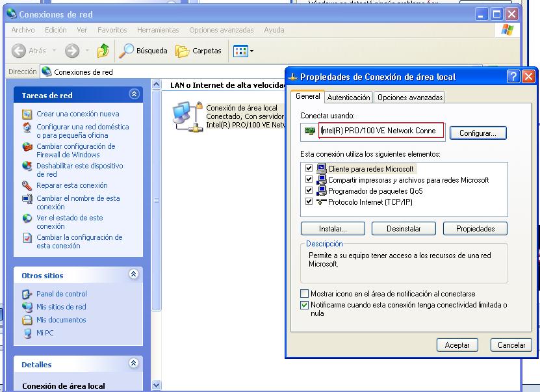Image resolution: width=540 pixels, height=392 pixels.
Task: Open the Ver menu
Action: click(82, 30)
